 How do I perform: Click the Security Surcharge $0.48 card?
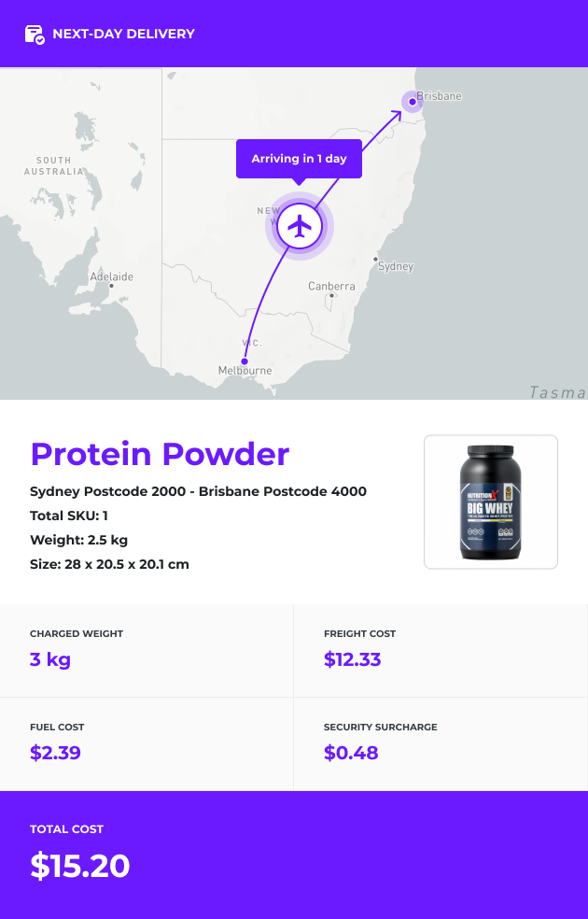tap(441, 744)
